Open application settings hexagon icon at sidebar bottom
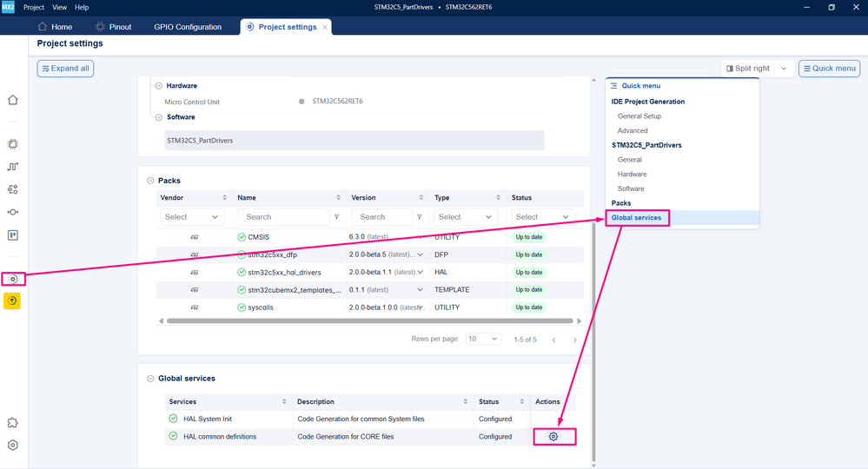This screenshot has height=469, width=868. click(x=13, y=446)
